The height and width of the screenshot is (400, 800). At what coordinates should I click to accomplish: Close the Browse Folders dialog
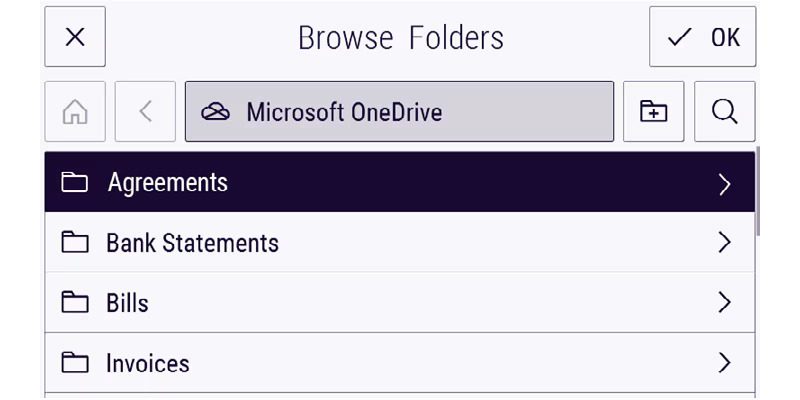[75, 38]
